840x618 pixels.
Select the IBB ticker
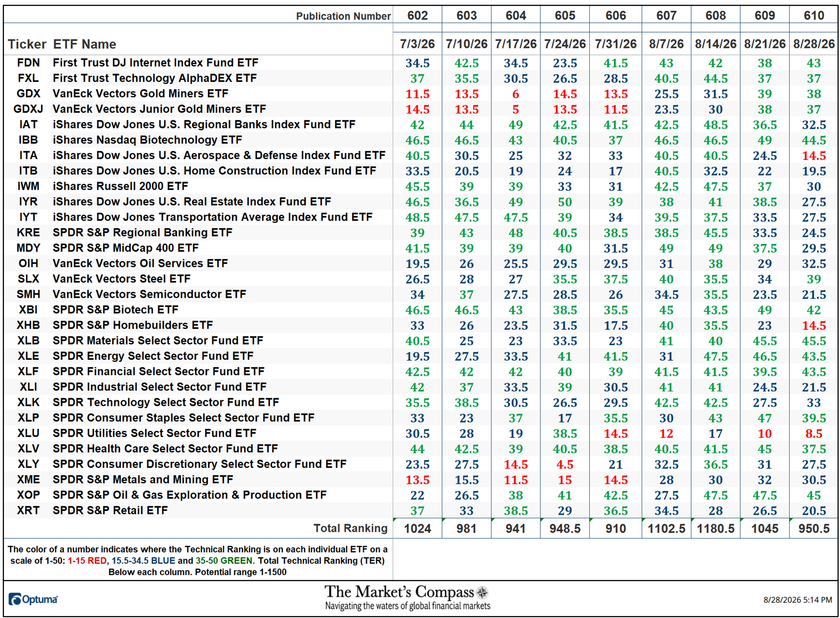pyautogui.click(x=28, y=140)
